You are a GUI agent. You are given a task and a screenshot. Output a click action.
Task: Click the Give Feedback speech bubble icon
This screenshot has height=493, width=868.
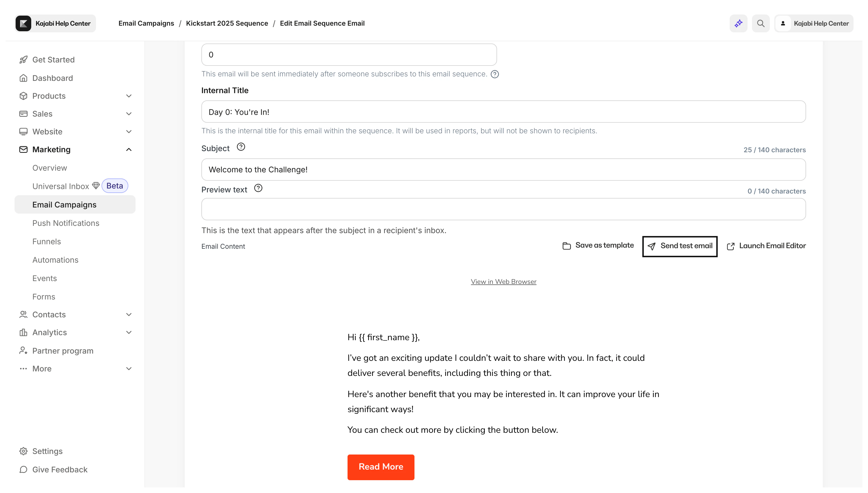coord(23,470)
